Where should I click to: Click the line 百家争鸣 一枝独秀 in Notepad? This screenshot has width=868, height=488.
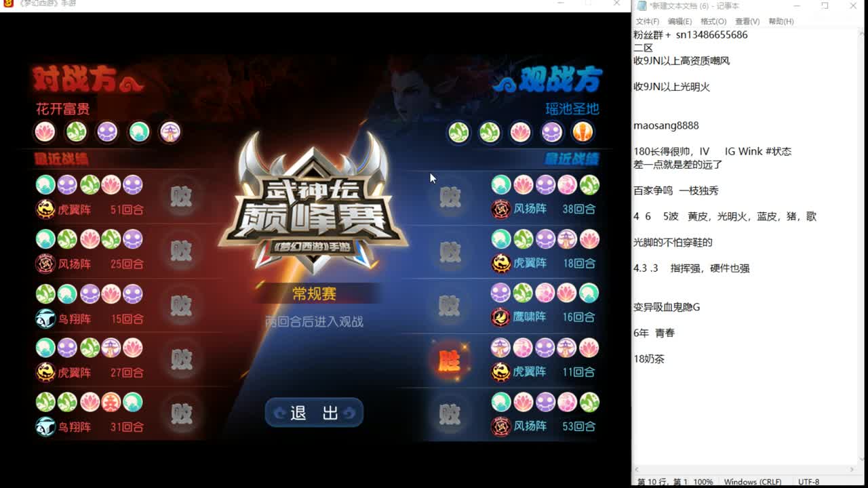click(x=675, y=190)
